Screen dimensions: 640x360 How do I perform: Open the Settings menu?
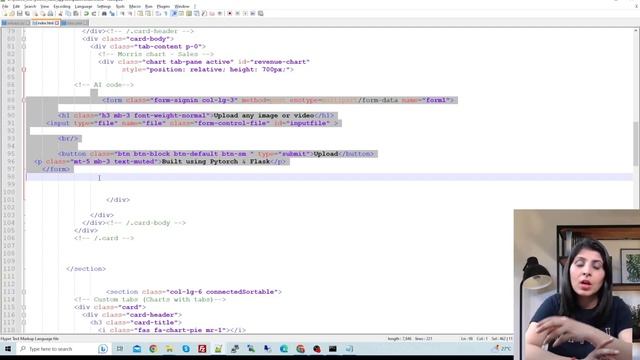(104, 7)
